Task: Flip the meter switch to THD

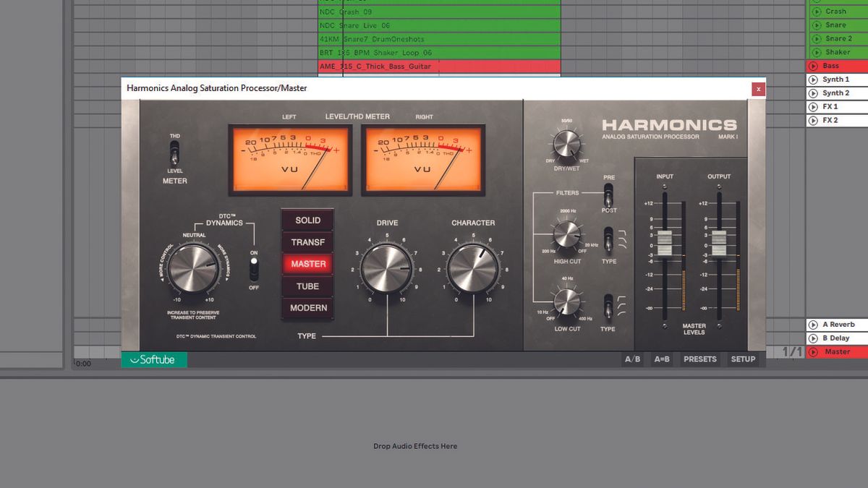Action: (x=175, y=150)
